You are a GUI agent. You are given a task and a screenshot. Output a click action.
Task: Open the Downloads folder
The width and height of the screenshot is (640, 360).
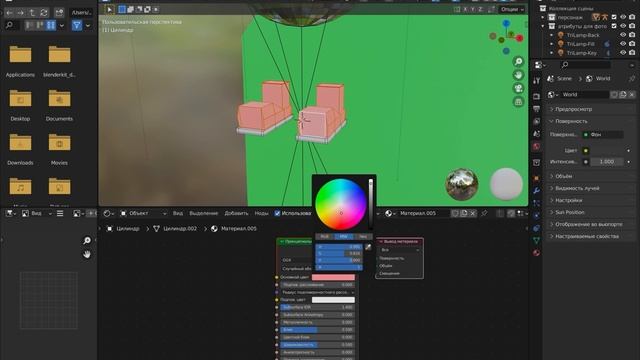pos(20,149)
